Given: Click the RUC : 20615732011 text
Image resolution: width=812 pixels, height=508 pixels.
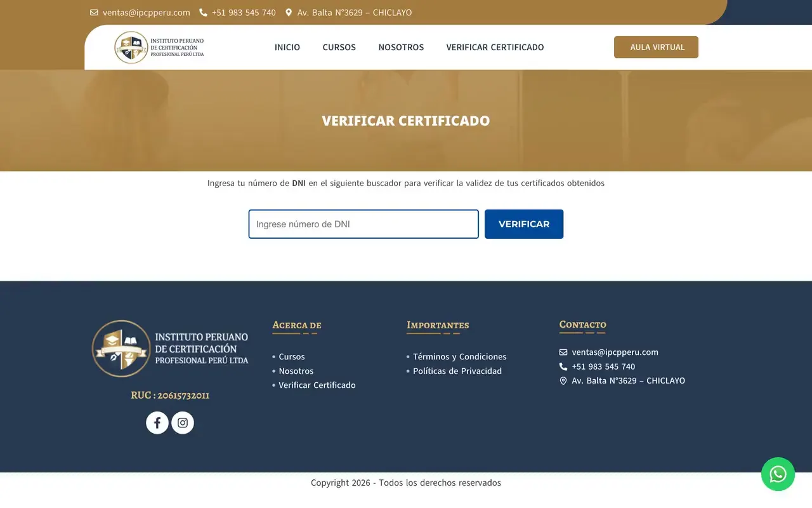Looking at the screenshot, I should coord(170,396).
